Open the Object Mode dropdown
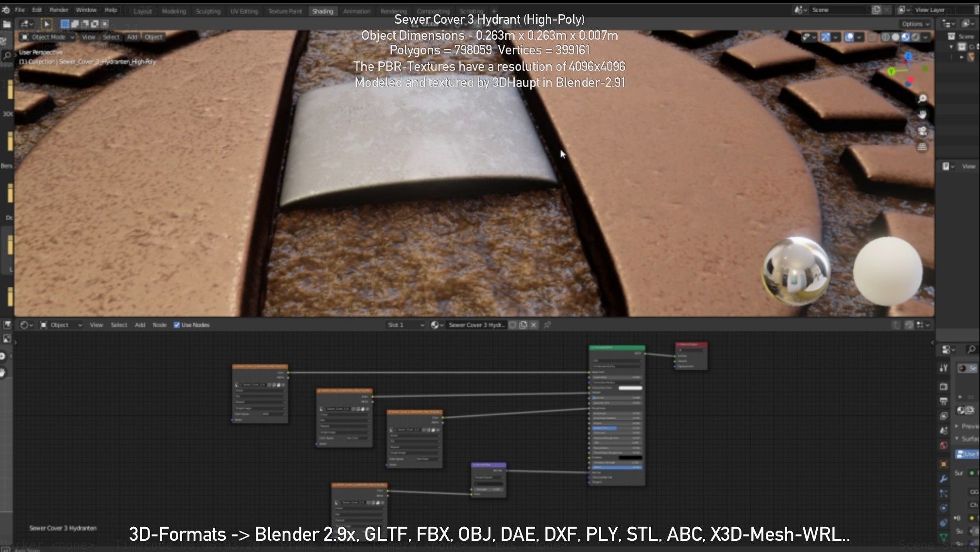980x552 pixels. pyautogui.click(x=48, y=37)
